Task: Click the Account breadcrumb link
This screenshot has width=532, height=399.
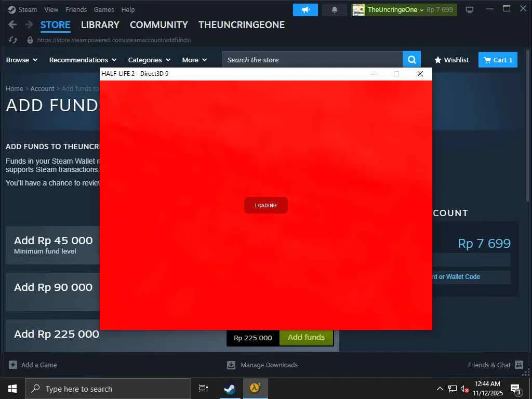Action: 43,88
